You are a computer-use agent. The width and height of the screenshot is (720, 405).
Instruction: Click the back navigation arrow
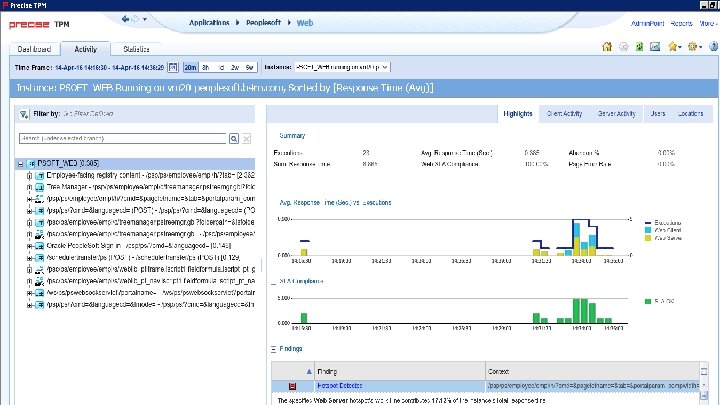pos(125,19)
